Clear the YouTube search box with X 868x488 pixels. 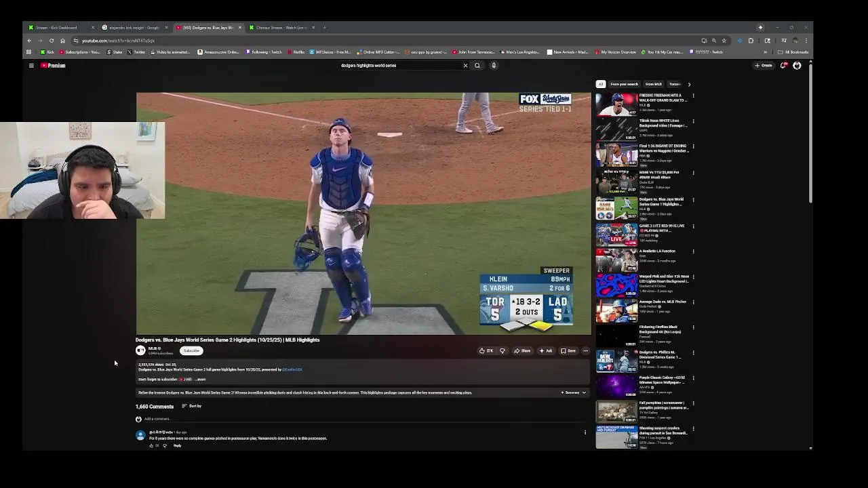coord(465,66)
